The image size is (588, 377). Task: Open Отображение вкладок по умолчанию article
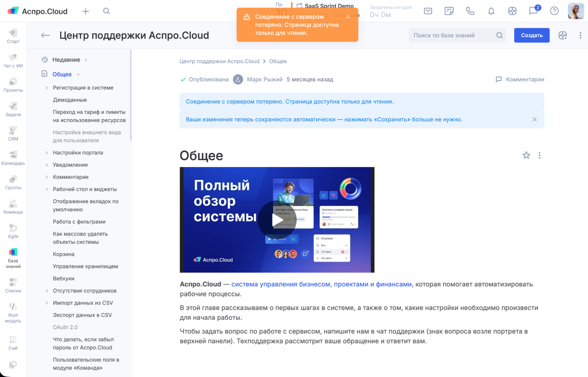pos(86,206)
